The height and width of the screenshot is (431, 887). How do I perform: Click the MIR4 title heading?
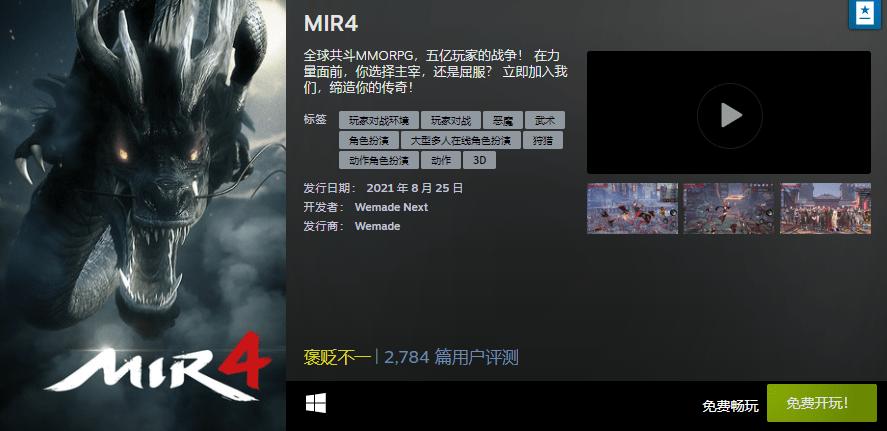click(331, 24)
